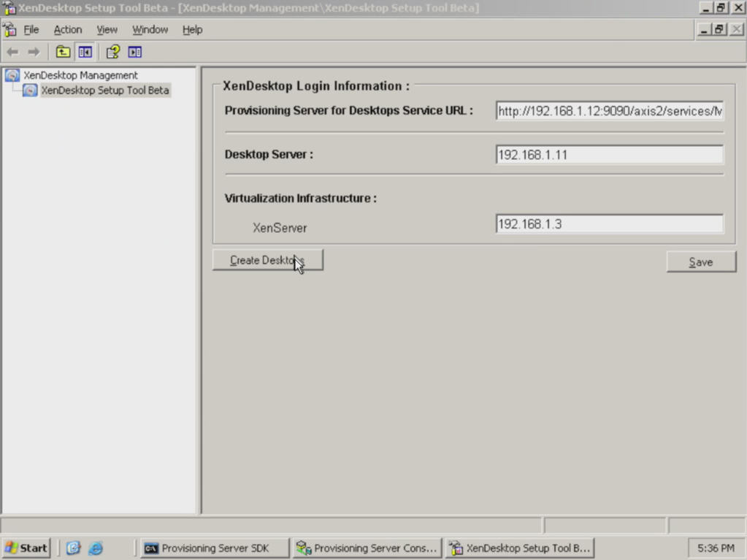Go up one level with folder icon
The width and height of the screenshot is (747, 560).
pyautogui.click(x=64, y=52)
